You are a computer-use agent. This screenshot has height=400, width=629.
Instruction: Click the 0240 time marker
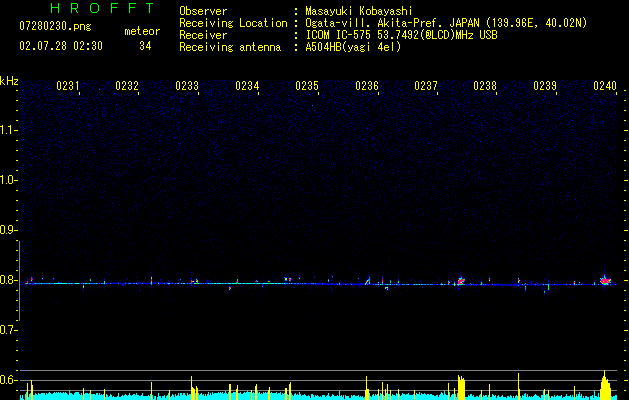(x=605, y=86)
